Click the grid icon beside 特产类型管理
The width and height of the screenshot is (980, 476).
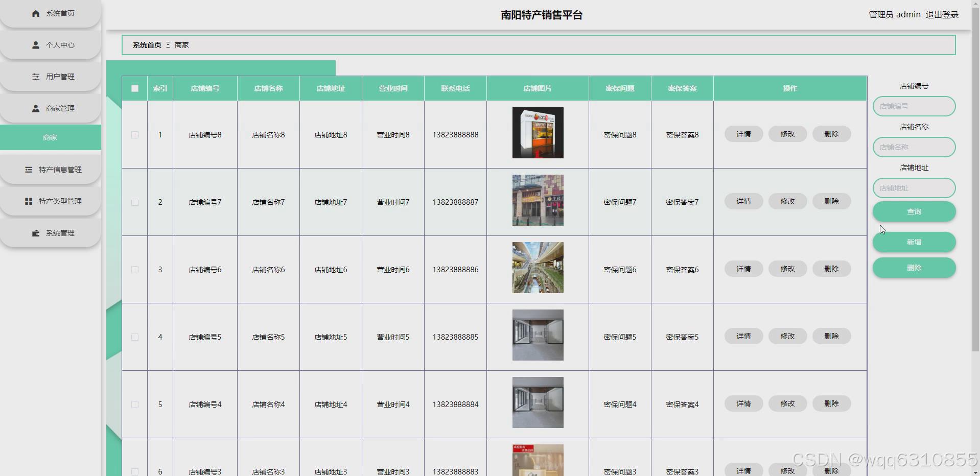point(29,201)
